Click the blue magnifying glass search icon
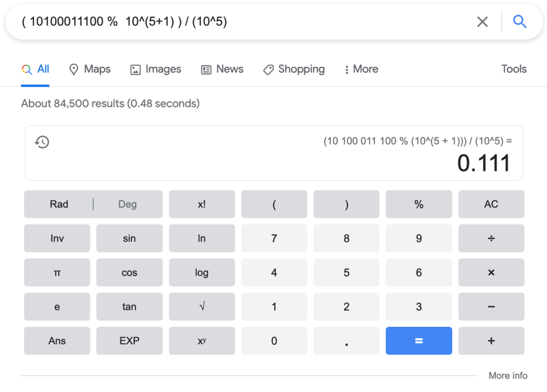 [x=519, y=22]
